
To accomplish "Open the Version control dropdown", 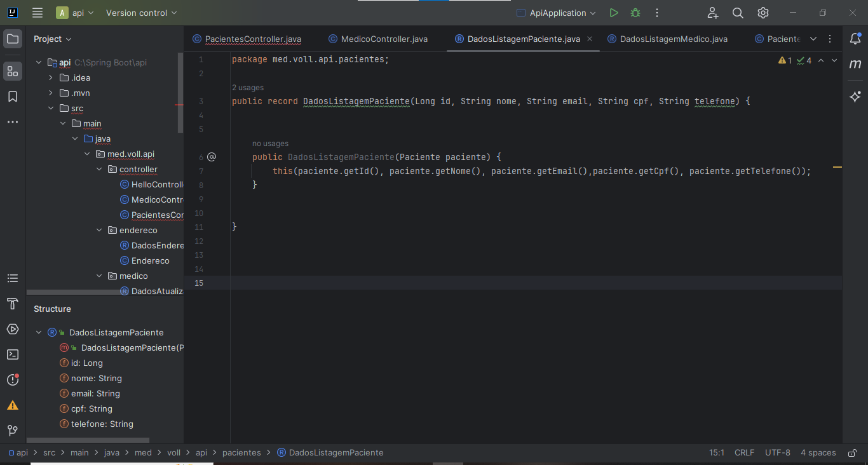I will (x=142, y=13).
